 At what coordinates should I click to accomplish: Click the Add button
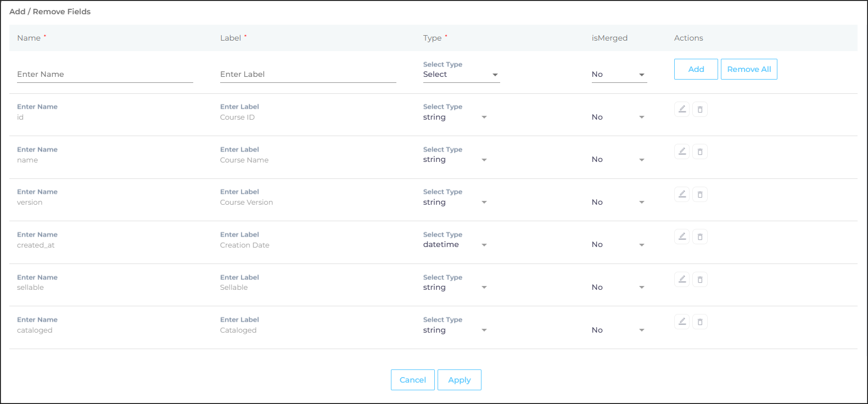coord(696,69)
